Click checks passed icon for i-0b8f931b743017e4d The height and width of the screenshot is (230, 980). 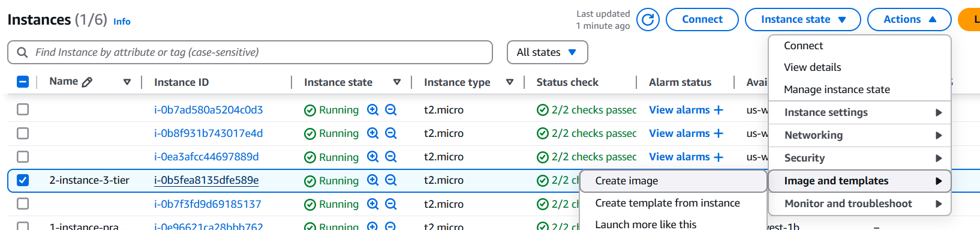coord(543,133)
